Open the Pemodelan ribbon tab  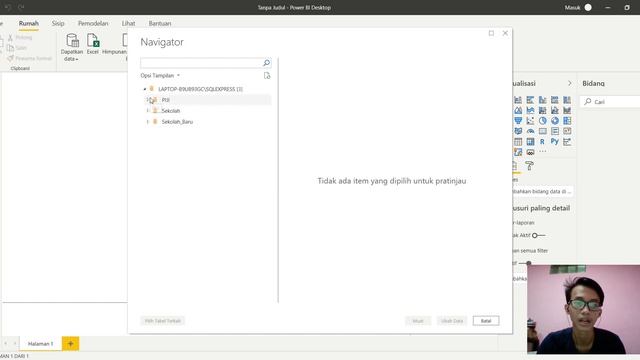coord(93,23)
